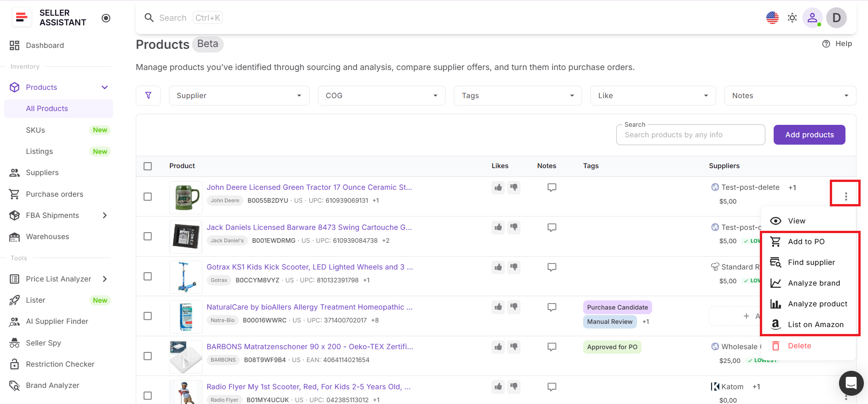Change marketplace via US flag icon

pyautogui.click(x=772, y=18)
